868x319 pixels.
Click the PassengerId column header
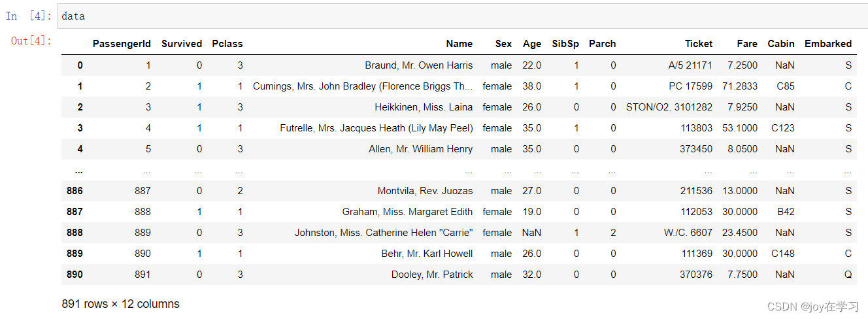pos(122,44)
